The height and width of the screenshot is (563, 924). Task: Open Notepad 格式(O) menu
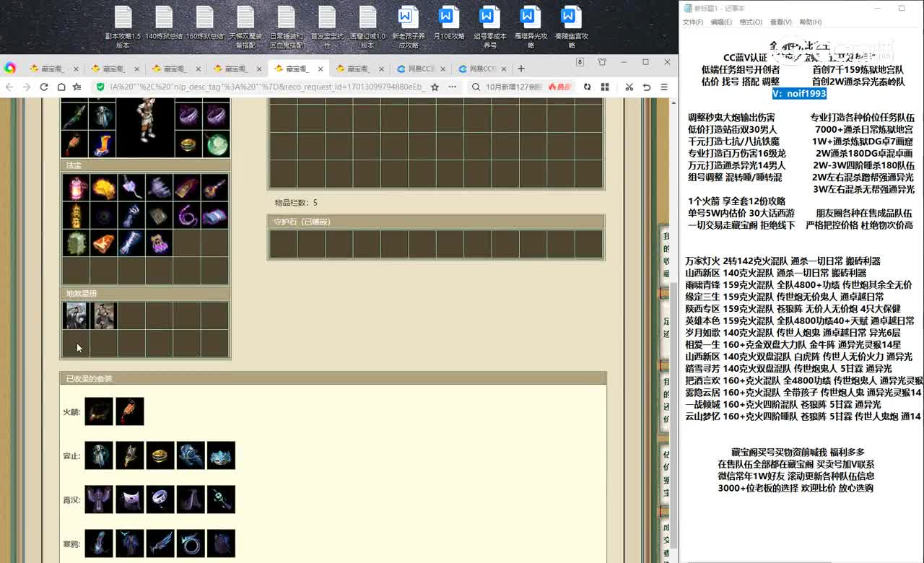[751, 22]
